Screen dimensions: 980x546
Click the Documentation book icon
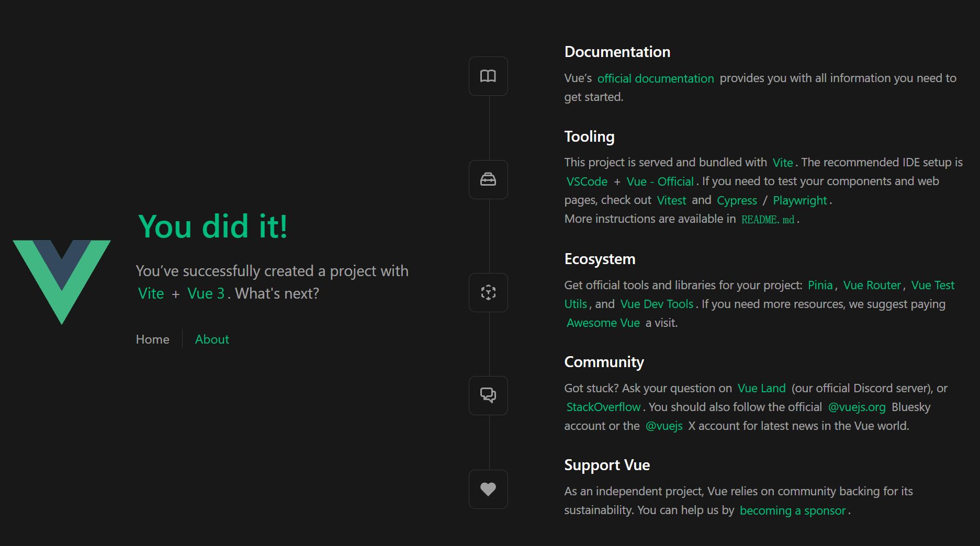click(488, 76)
